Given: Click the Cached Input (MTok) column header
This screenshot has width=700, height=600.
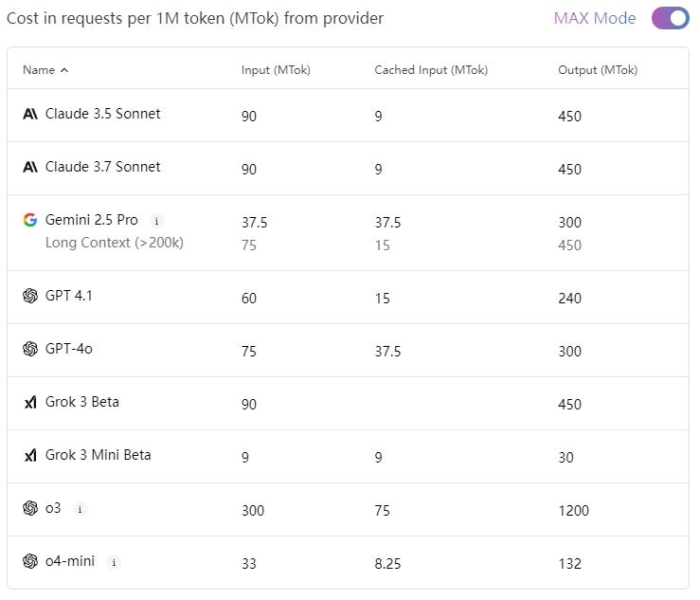Looking at the screenshot, I should [431, 70].
